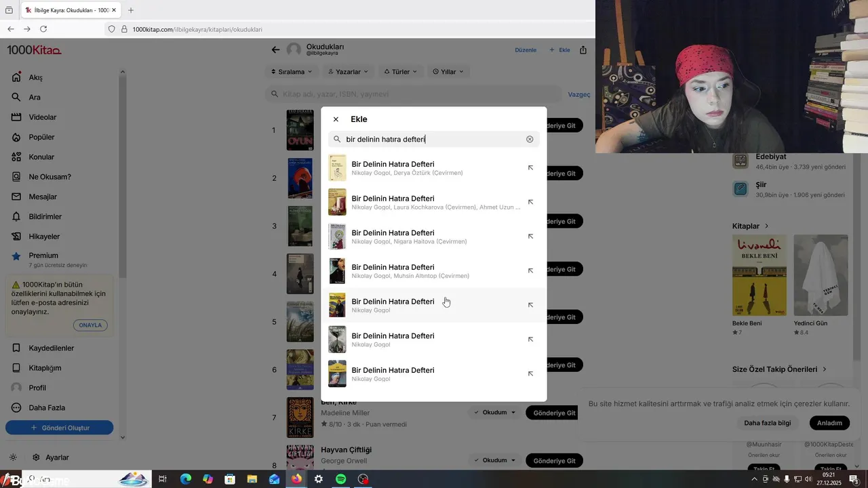Select the result translated by Derya Öztürk

(434, 168)
